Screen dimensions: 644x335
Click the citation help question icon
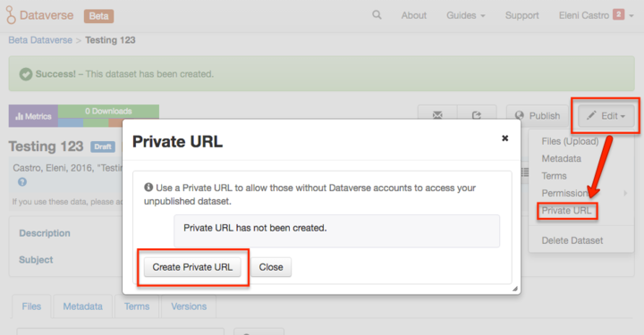tap(22, 182)
